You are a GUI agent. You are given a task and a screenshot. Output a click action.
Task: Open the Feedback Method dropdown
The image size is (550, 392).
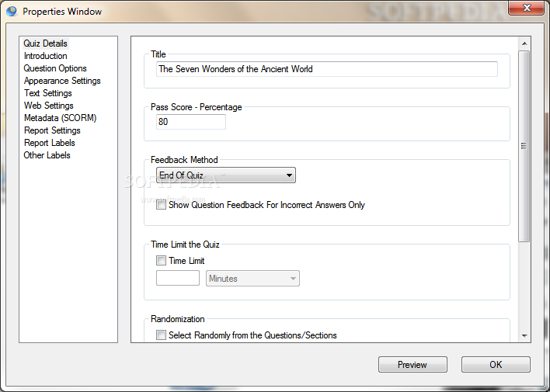pyautogui.click(x=226, y=175)
